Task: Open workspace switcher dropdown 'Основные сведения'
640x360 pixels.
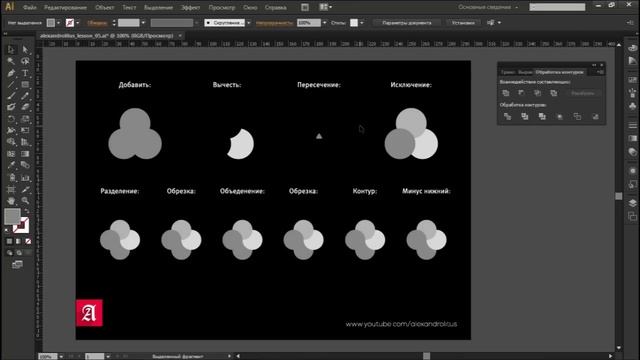Action: coord(488,7)
